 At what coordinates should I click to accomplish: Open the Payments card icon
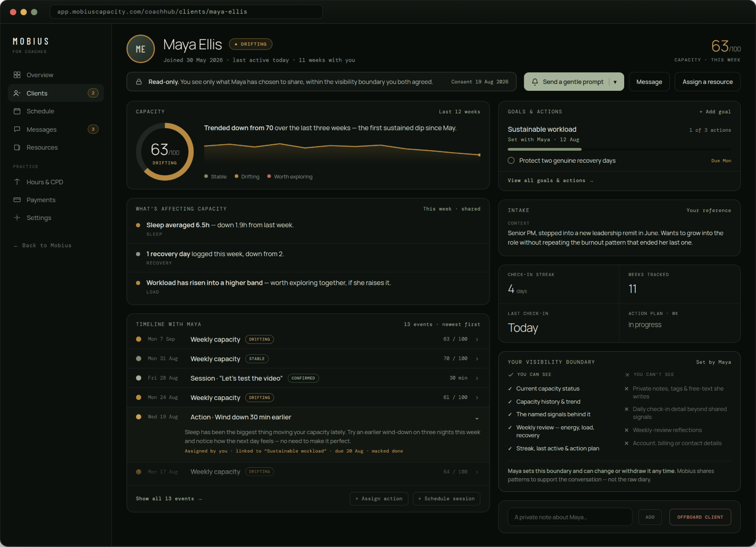17,200
